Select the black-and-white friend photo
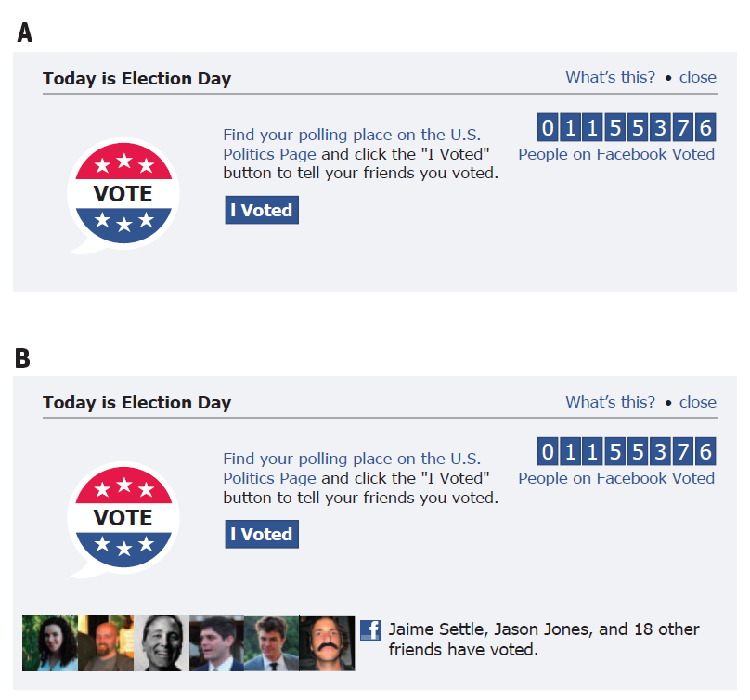The height and width of the screenshot is (700, 750). (x=161, y=642)
